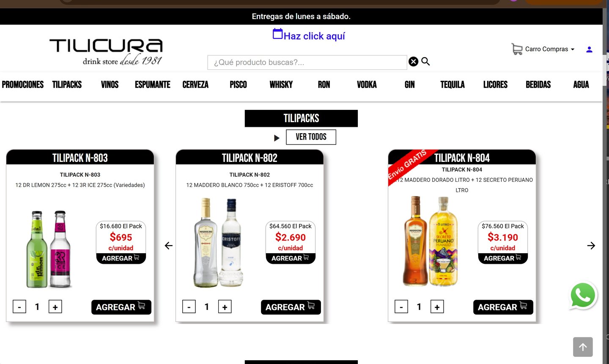Open the user account icon
The image size is (609, 364).
[589, 49]
